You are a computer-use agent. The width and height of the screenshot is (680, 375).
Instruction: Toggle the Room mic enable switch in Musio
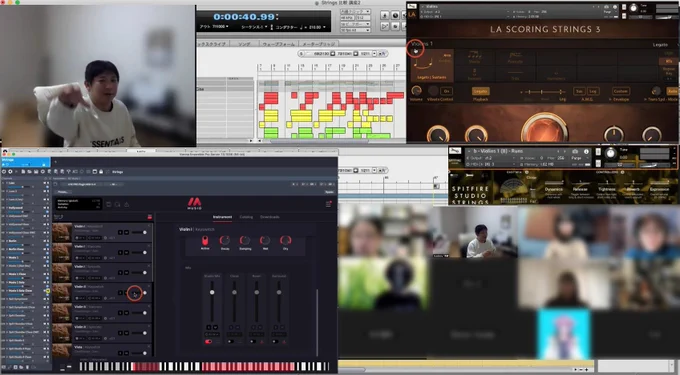[x=253, y=342]
